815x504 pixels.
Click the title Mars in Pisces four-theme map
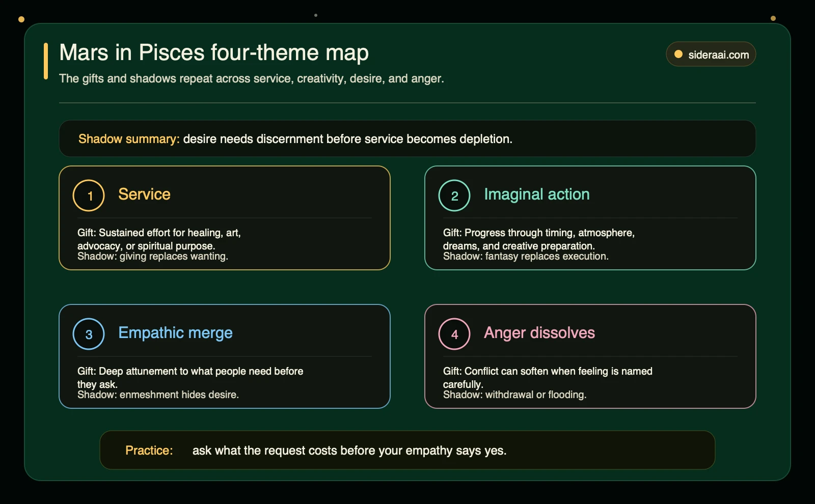point(214,52)
